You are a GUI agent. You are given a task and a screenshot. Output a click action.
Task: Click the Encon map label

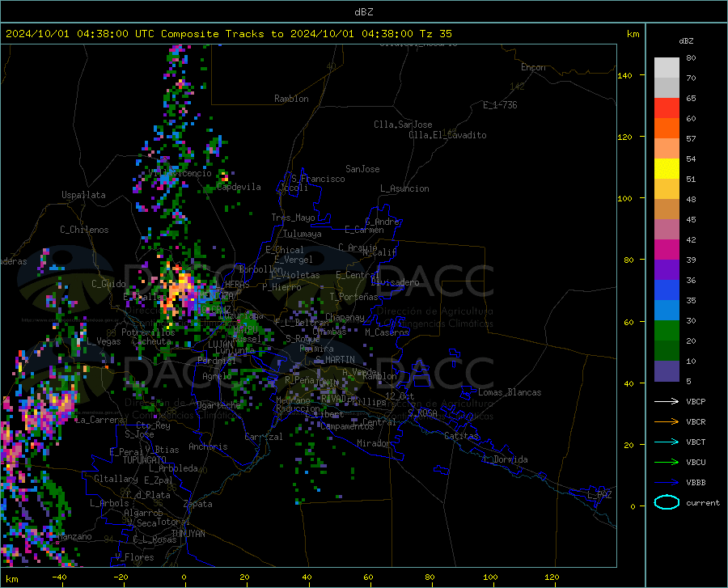click(533, 68)
